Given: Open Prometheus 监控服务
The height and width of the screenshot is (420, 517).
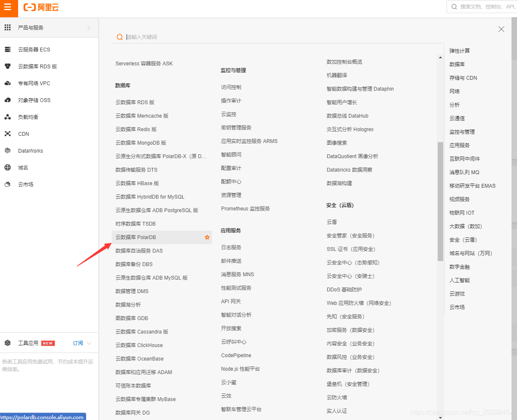Looking at the screenshot, I should coord(245,209).
